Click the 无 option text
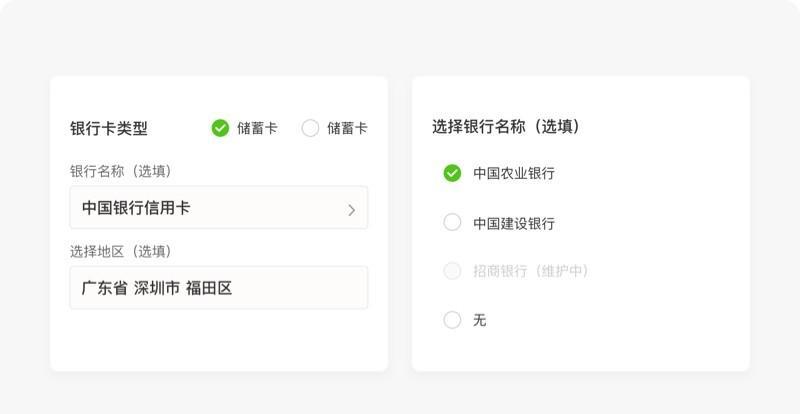The height and width of the screenshot is (414, 800). pyautogui.click(x=480, y=320)
